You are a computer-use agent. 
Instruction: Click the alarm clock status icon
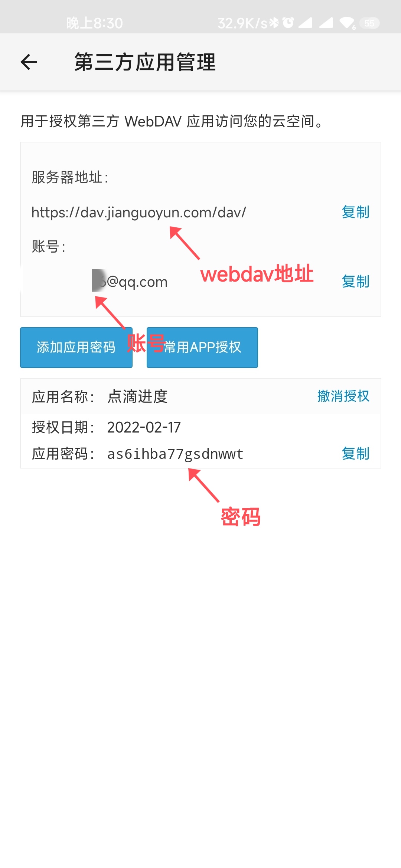288,23
